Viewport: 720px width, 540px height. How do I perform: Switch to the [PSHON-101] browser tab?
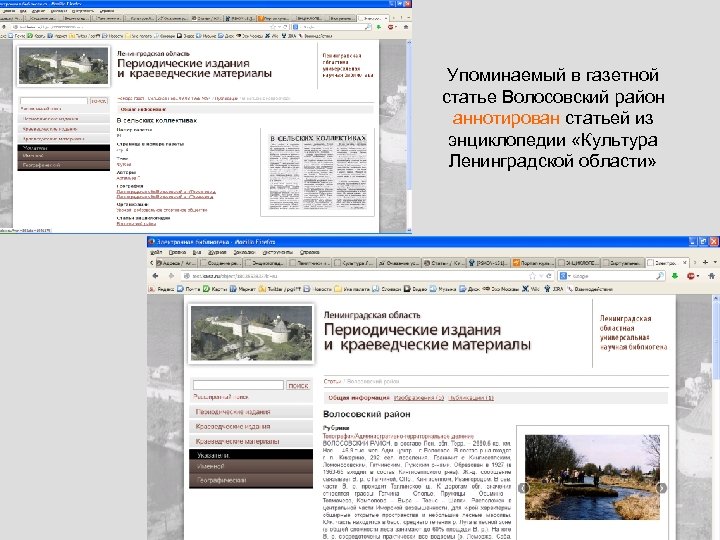click(x=488, y=263)
